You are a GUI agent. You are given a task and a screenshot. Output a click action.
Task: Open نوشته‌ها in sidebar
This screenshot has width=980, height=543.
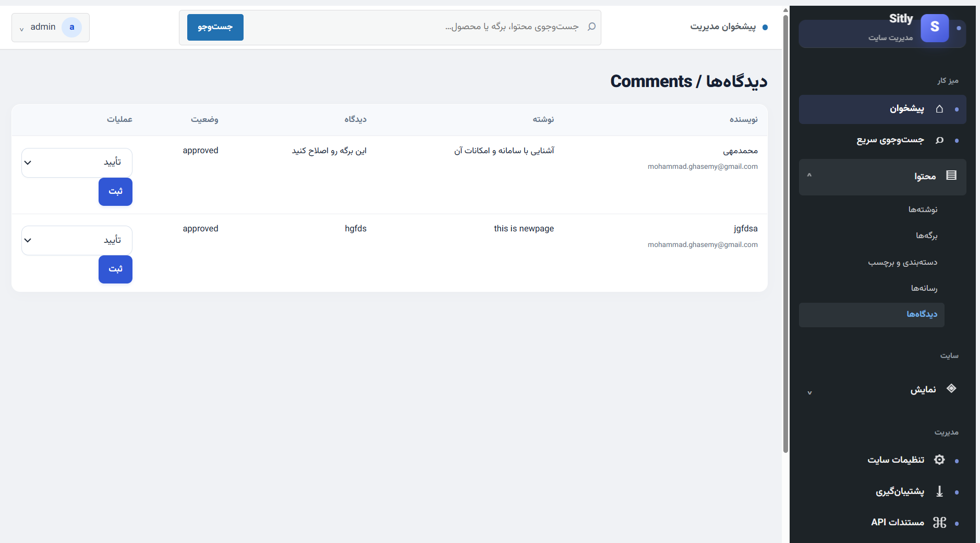[x=923, y=209]
